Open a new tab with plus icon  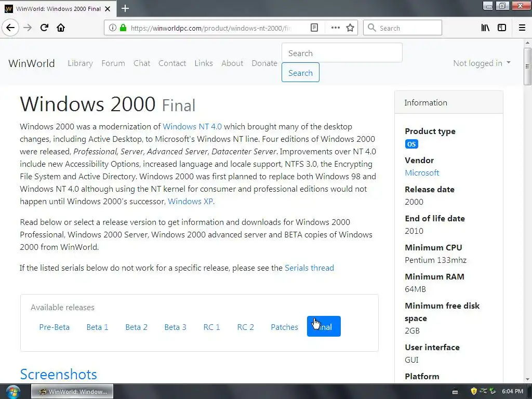click(x=125, y=8)
